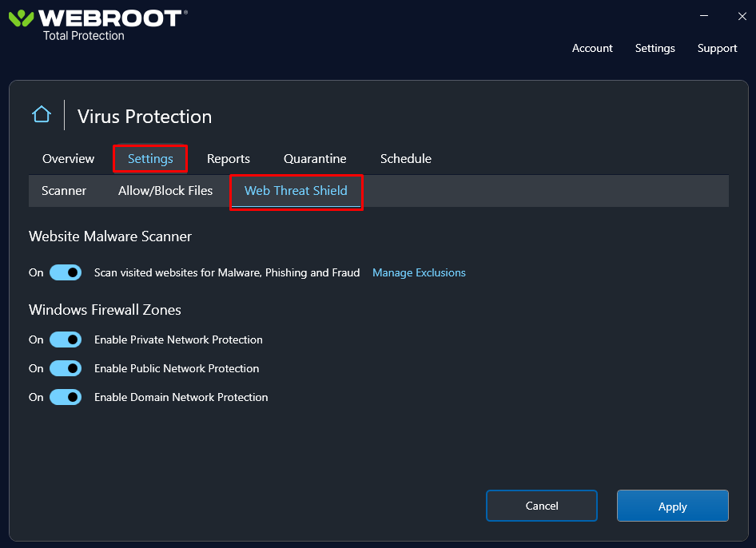Disable Public Network Protection switch
Screen dimensions: 756x548
(66, 369)
